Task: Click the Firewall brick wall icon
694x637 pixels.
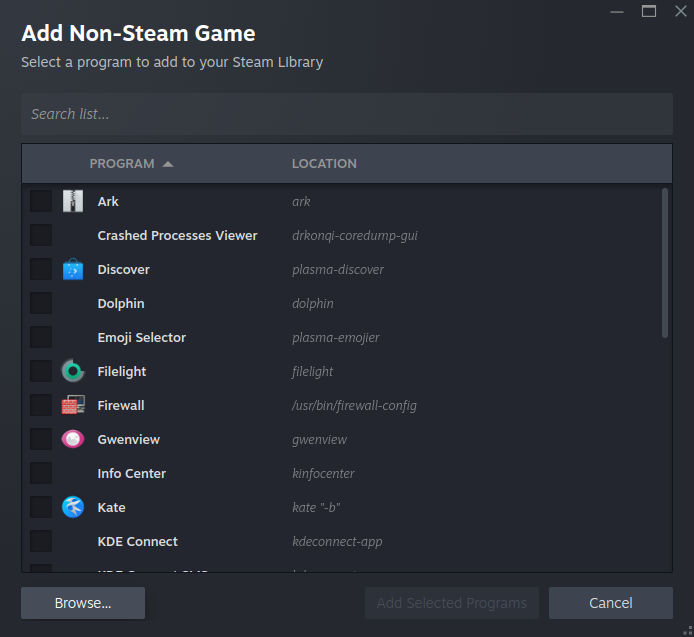Action: 73,405
